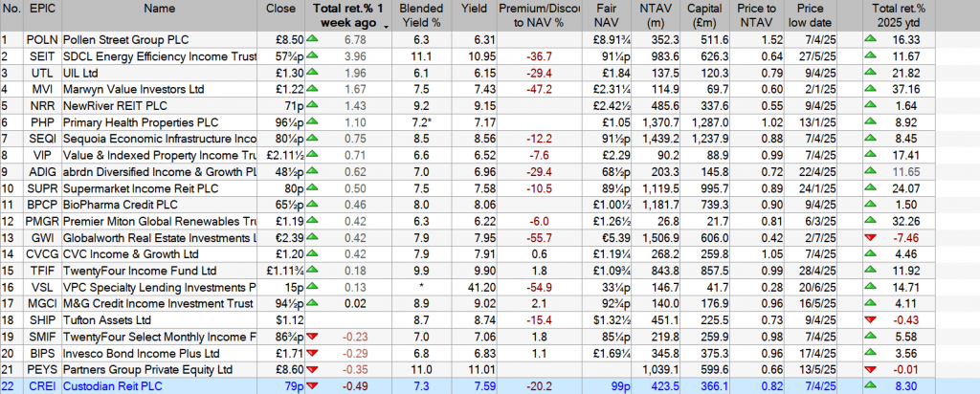Click green up arrow beside PHP close price

click(312, 121)
